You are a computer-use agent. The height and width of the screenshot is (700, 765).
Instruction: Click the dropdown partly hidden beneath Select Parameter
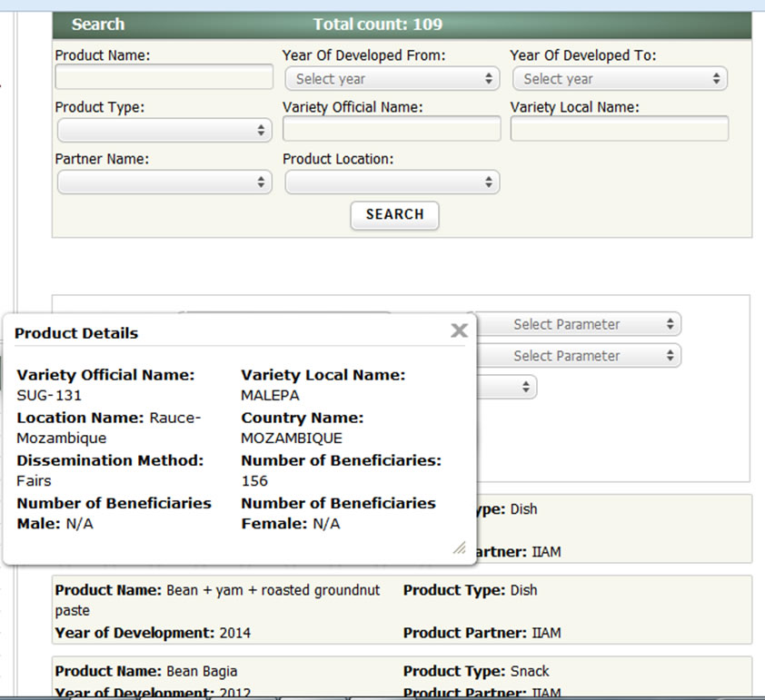pos(507,387)
